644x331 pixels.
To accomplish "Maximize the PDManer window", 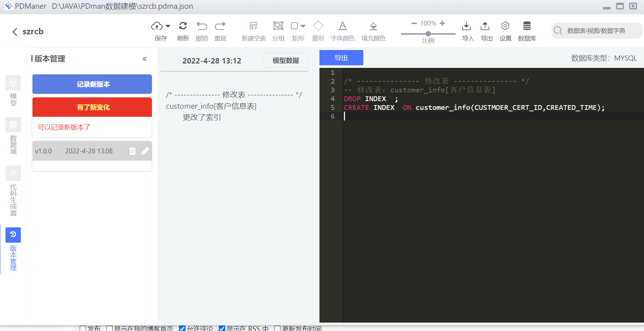I will [620, 6].
